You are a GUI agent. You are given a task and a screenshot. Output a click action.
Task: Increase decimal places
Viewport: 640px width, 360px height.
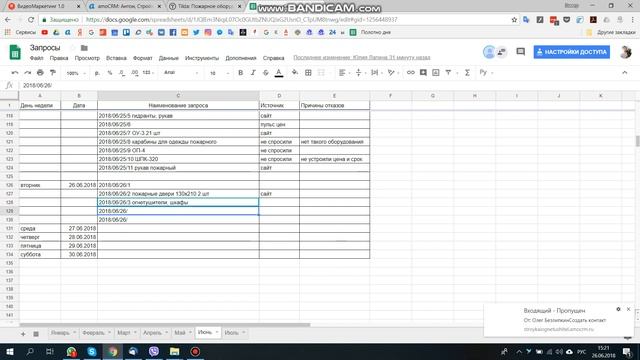(x=135, y=73)
